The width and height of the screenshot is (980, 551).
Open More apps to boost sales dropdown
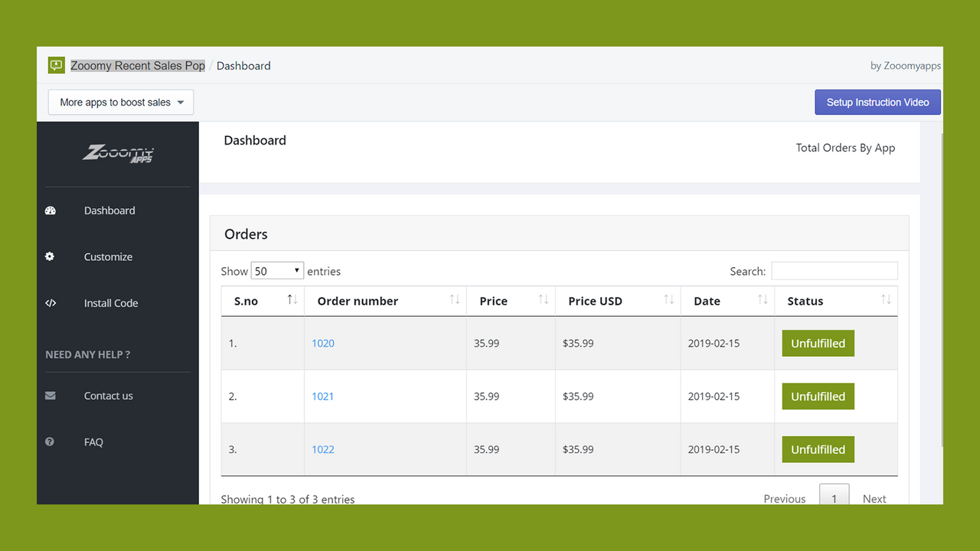point(121,103)
